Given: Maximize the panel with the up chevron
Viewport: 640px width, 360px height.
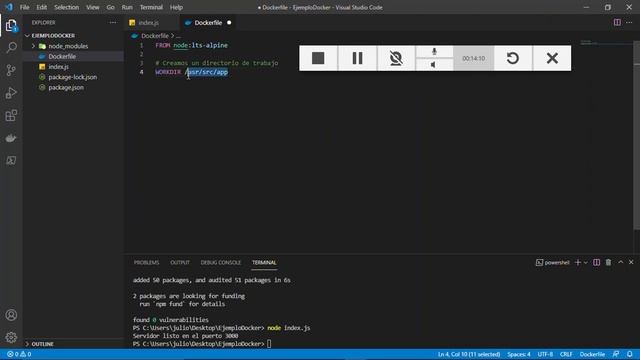Looking at the screenshot, I should [620, 262].
